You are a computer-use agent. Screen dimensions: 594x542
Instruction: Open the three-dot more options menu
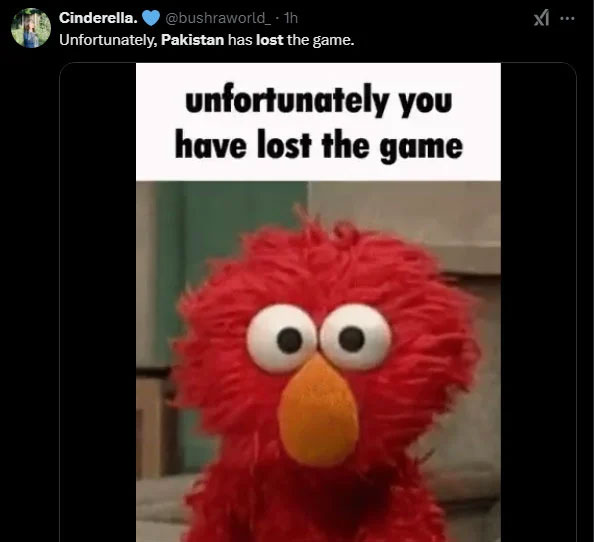pos(567,18)
